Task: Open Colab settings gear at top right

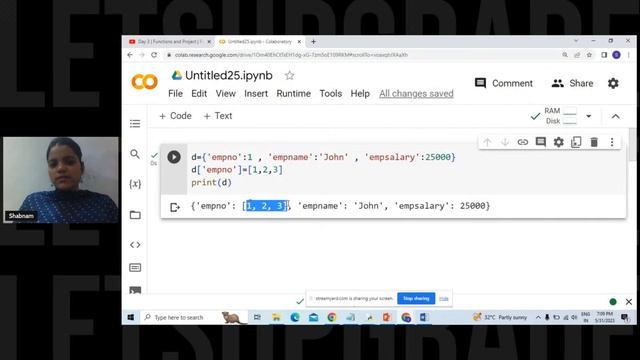Action: coord(613,83)
